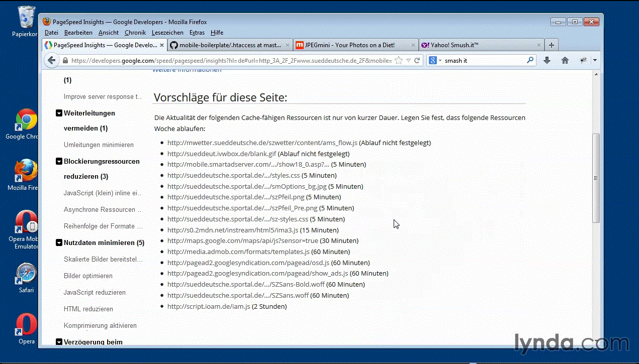Reload the page with the refresh icon
This screenshot has width=639, height=364.
point(417,60)
